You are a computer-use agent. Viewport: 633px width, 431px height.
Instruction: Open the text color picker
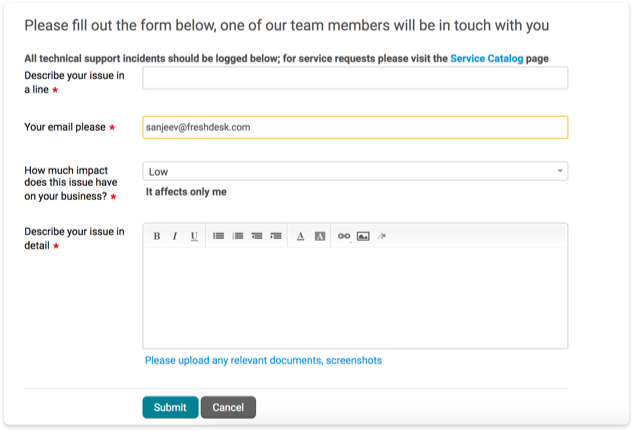click(301, 236)
